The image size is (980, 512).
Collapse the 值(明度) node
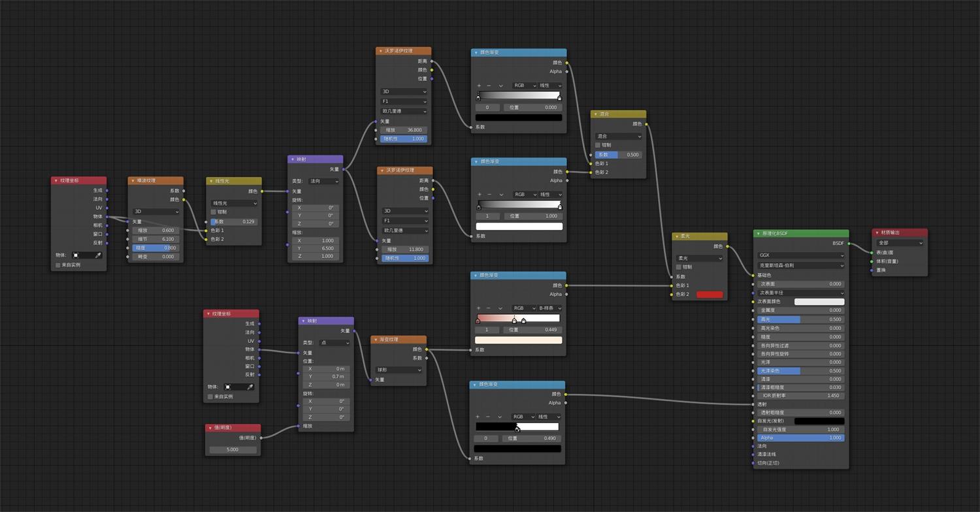[x=210, y=428]
